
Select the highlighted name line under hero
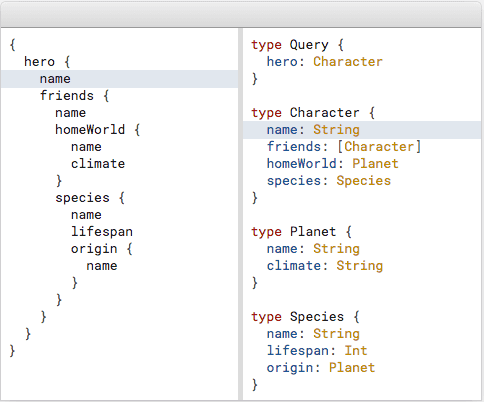click(119, 79)
